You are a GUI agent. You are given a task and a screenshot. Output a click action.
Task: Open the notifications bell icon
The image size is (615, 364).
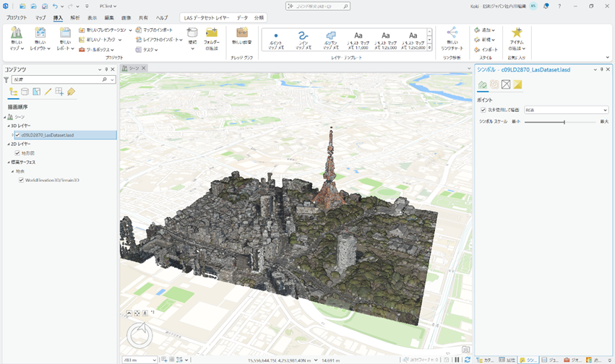(546, 6)
